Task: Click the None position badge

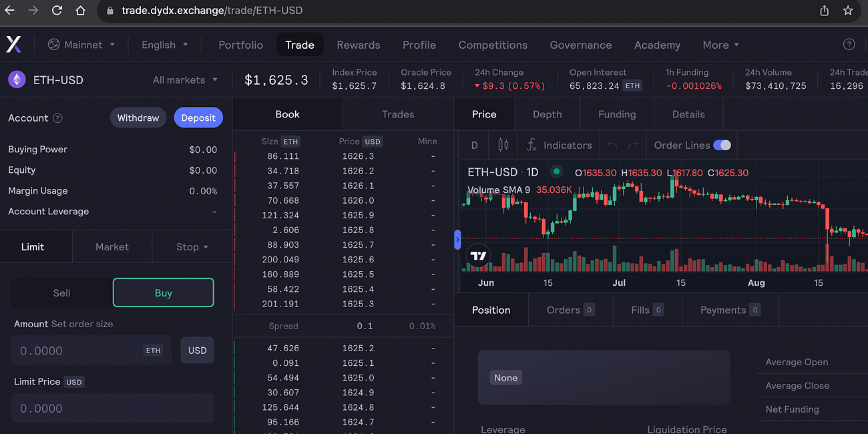Action: tap(506, 378)
